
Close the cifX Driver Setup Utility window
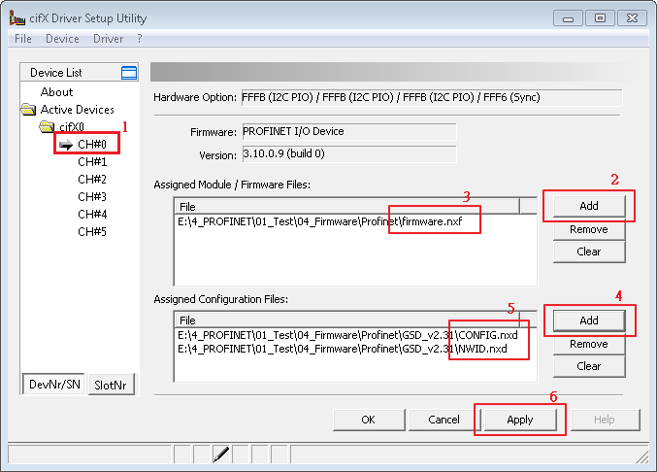(x=631, y=18)
